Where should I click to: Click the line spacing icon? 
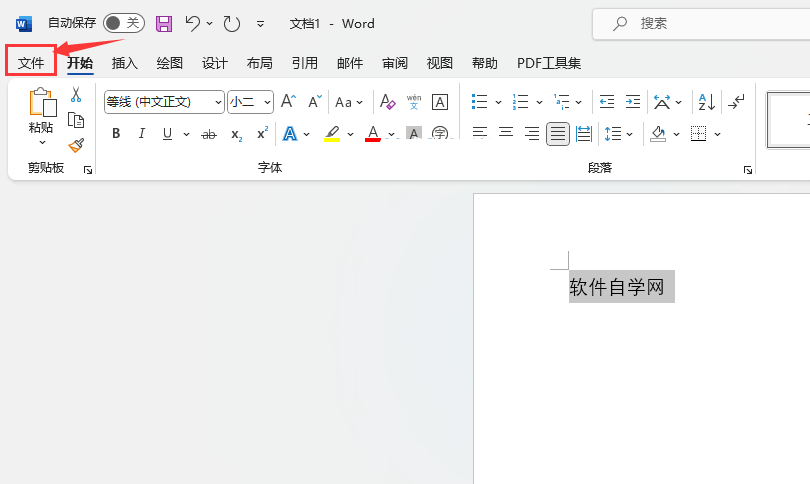(x=613, y=134)
